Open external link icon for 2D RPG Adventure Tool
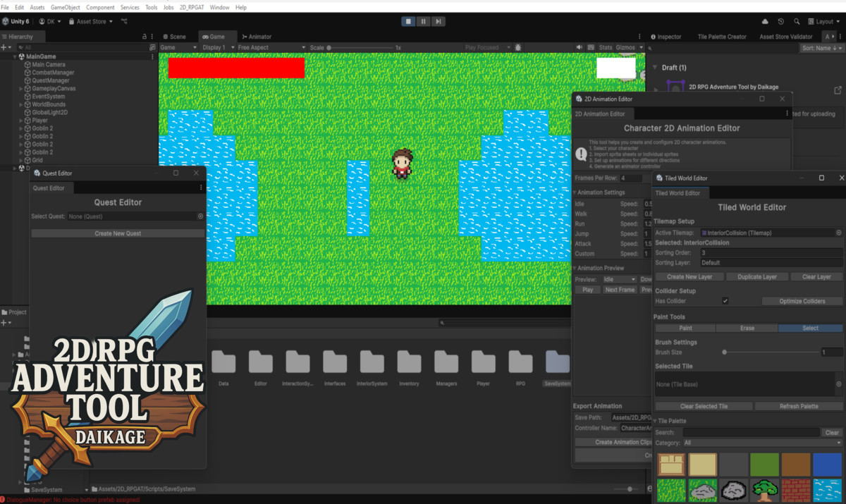 click(838, 90)
